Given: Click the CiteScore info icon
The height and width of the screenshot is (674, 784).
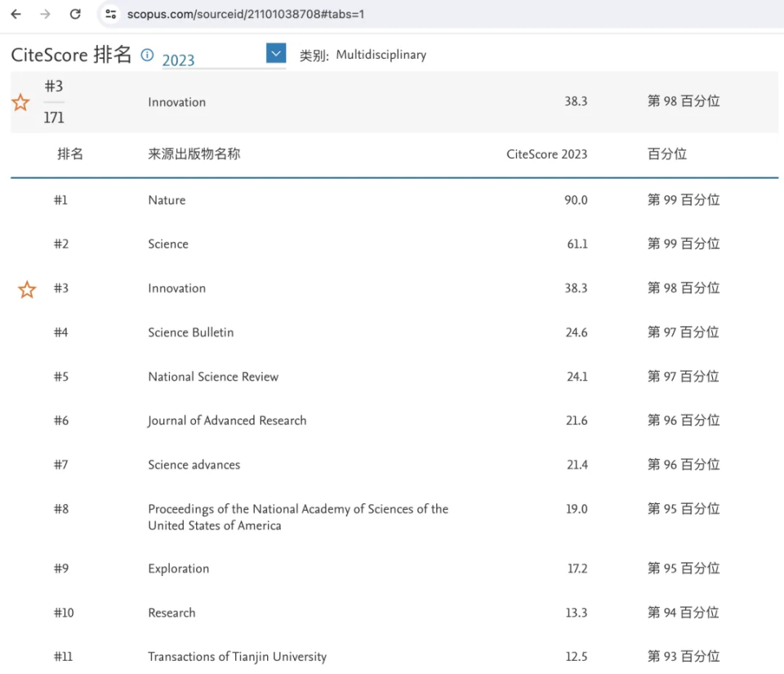Looking at the screenshot, I should [147, 55].
